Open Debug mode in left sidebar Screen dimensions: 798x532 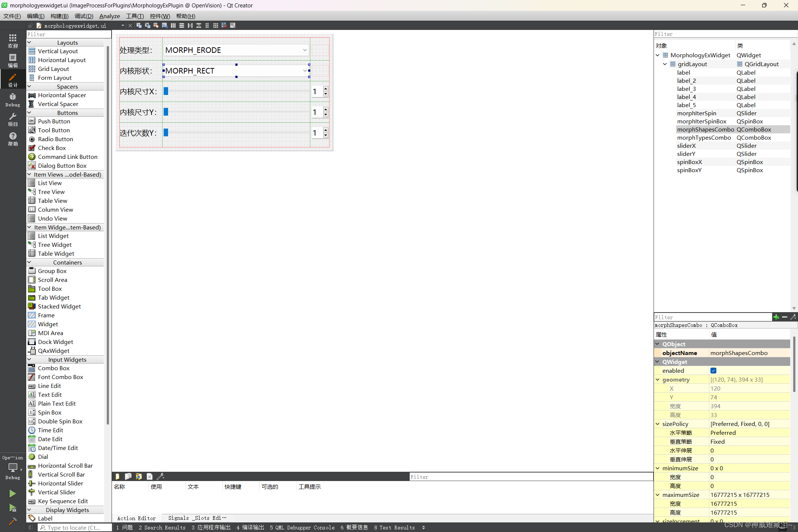point(13,100)
